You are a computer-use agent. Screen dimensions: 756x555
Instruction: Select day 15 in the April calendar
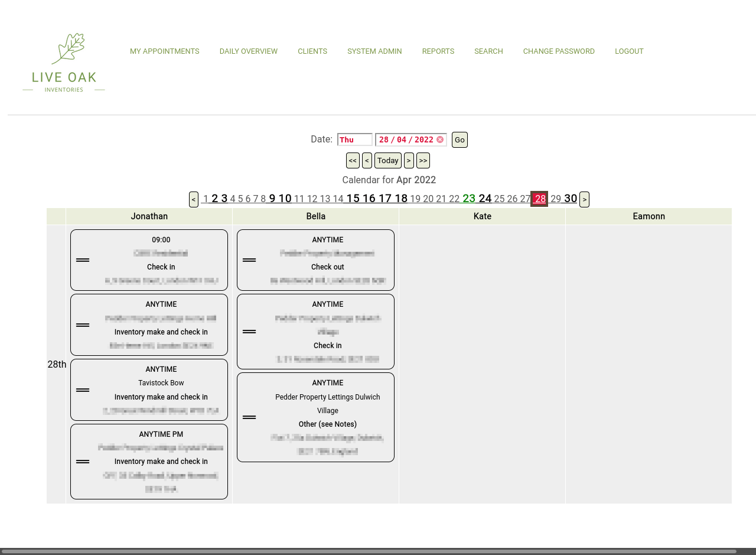[353, 199]
